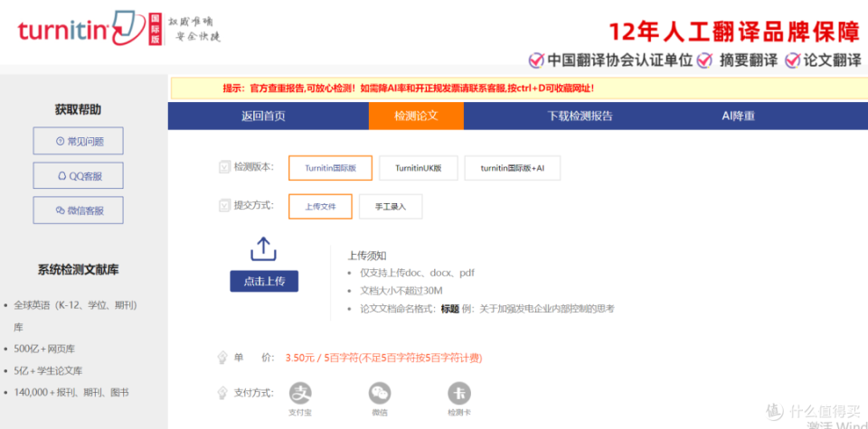Contact QQ客服 button
868x429 pixels.
(78, 176)
